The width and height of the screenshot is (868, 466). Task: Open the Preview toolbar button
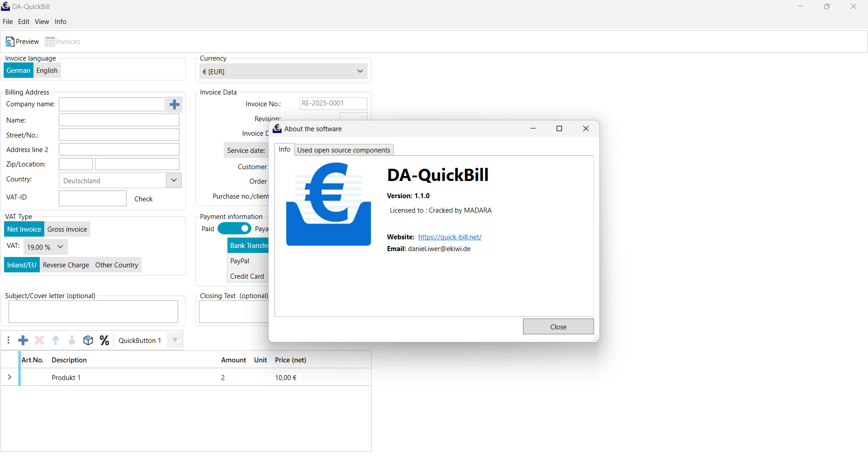[x=22, y=42]
